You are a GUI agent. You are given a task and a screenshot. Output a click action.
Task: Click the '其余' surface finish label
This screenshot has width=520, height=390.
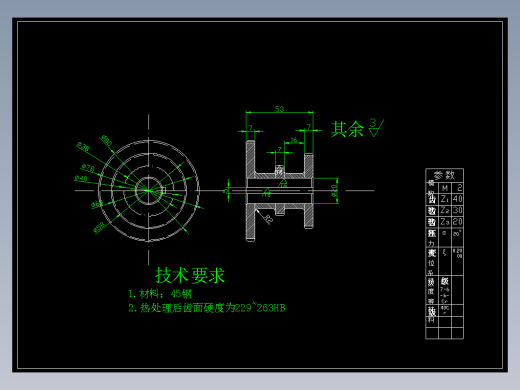click(347, 129)
